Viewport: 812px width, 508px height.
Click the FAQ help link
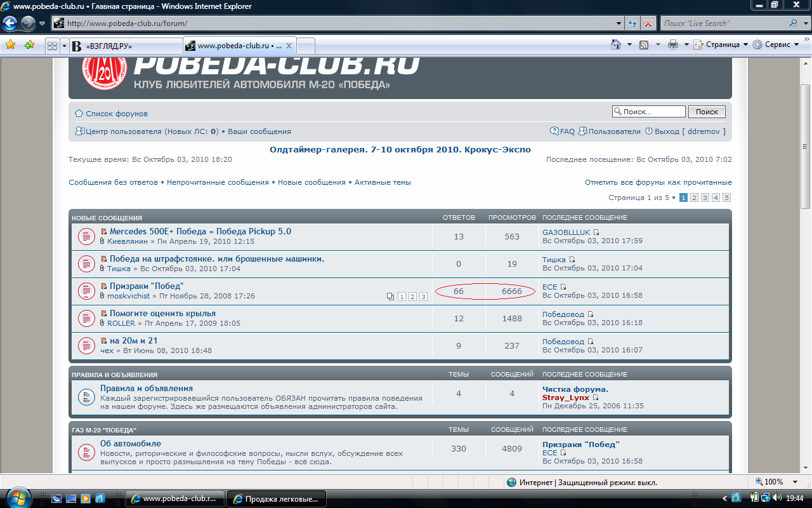(562, 131)
